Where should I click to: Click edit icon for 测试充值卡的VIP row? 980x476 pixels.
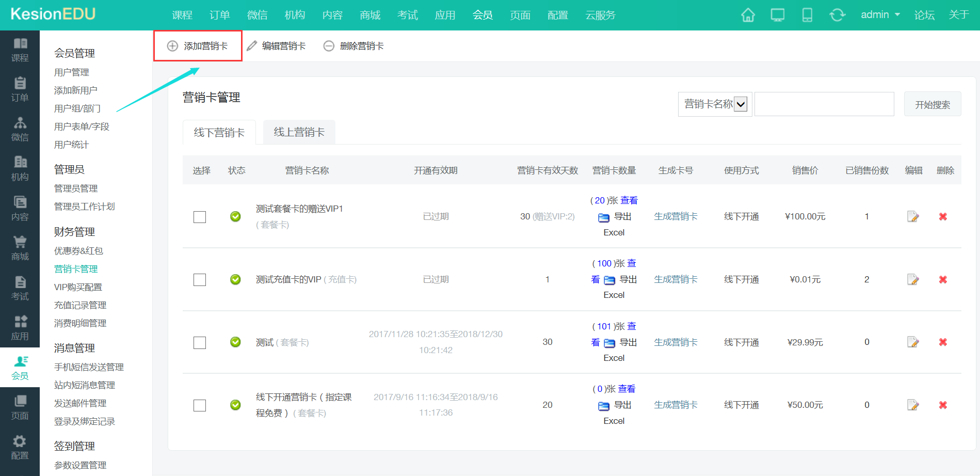(913, 279)
